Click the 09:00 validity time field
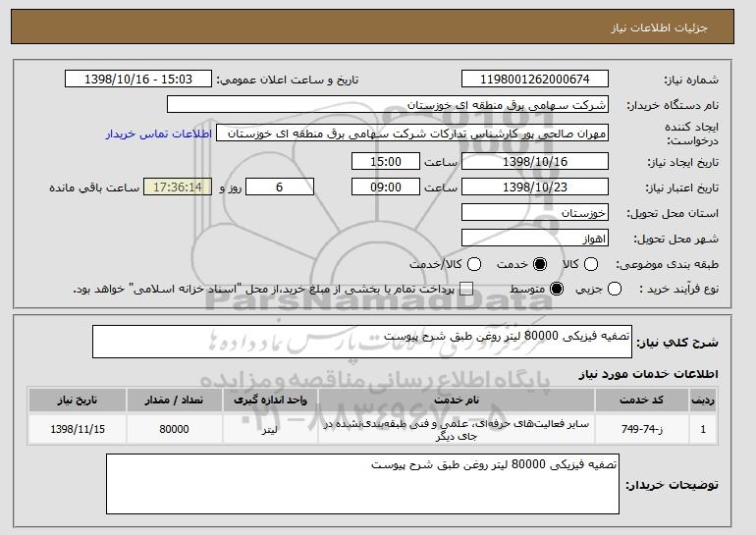This screenshot has height=535, width=756. pos(385,187)
